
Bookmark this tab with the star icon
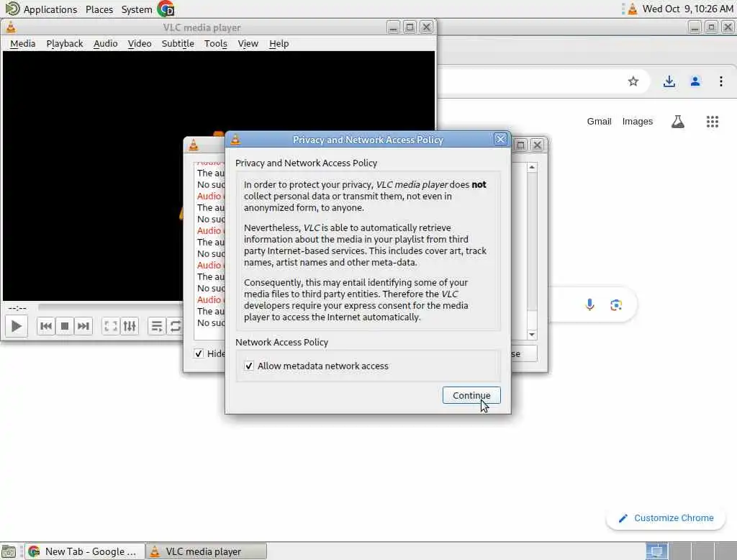(633, 81)
